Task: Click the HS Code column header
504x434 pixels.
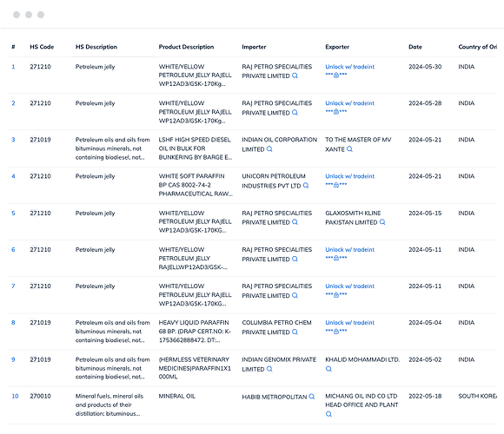Action: 42,47
